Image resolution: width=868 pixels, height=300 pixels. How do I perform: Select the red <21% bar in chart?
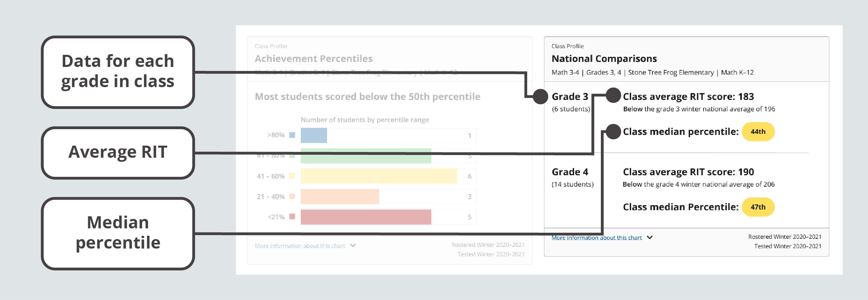pos(365,217)
